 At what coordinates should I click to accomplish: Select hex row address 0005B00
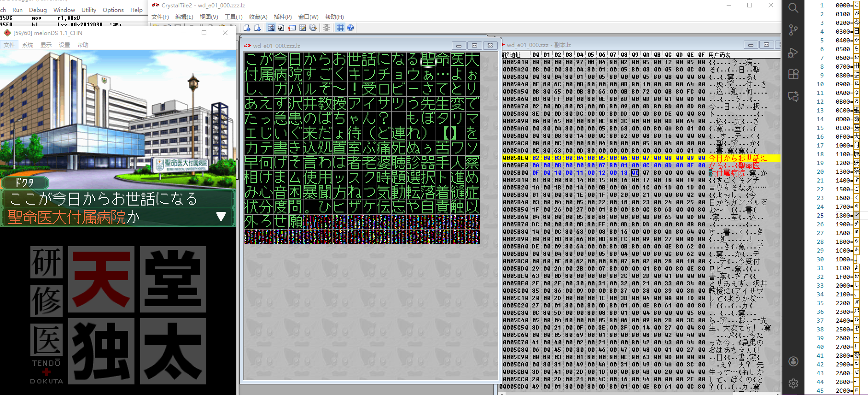tap(516, 173)
